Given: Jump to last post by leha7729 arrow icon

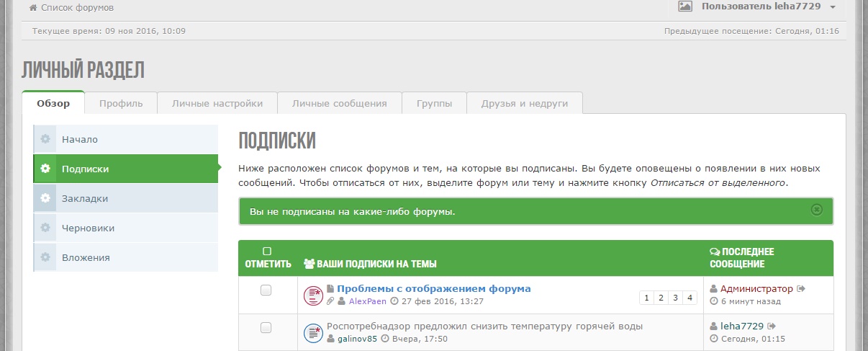Looking at the screenshot, I should pos(772,326).
